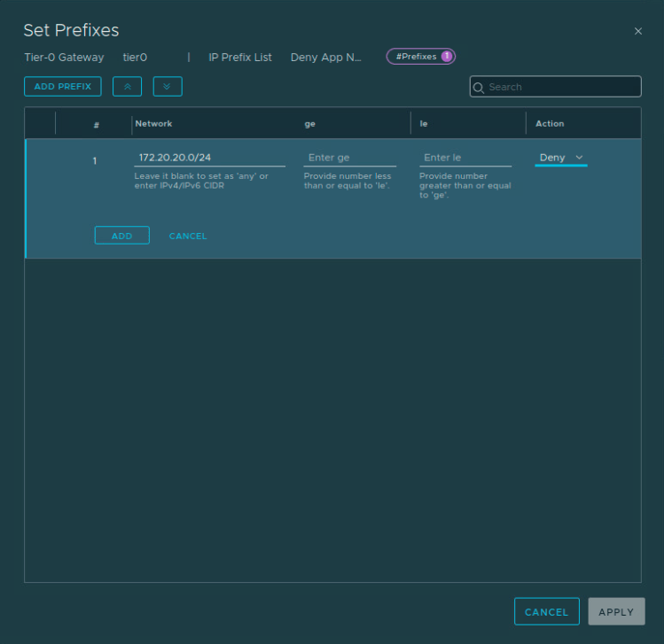Open the Deny action dropdown
664x644 pixels.
point(560,158)
